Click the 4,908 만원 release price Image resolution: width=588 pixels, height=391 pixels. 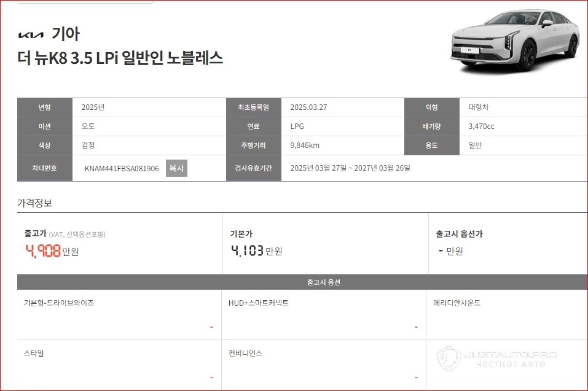(x=52, y=250)
